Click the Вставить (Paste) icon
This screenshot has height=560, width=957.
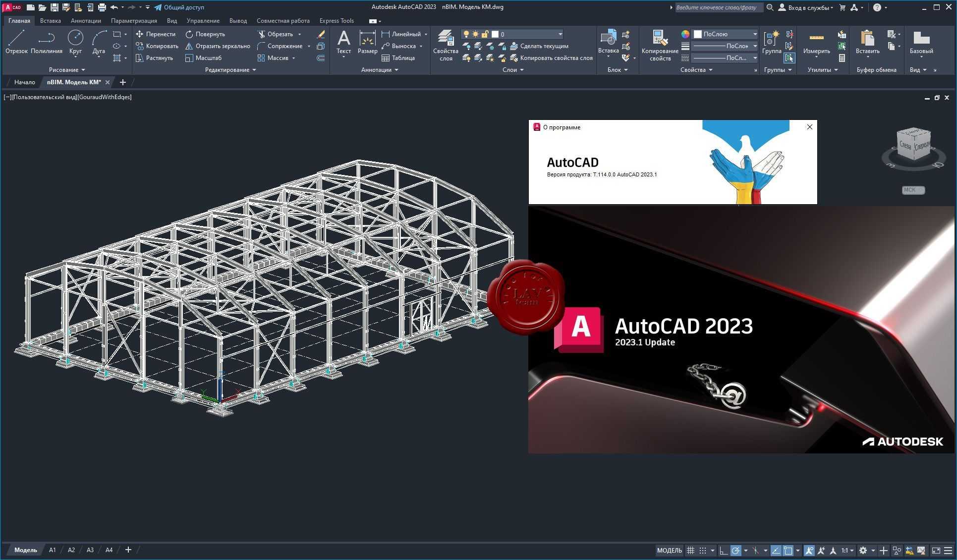point(867,38)
